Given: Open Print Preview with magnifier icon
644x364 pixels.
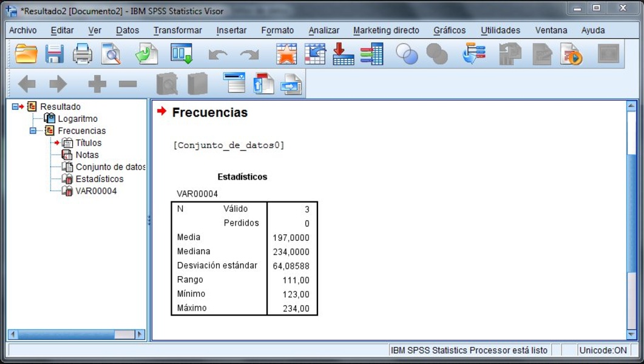Looking at the screenshot, I should (111, 55).
